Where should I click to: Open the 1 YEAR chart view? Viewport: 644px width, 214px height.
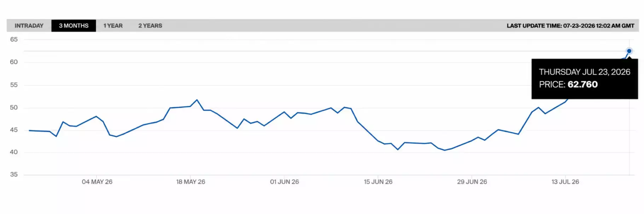(113, 26)
